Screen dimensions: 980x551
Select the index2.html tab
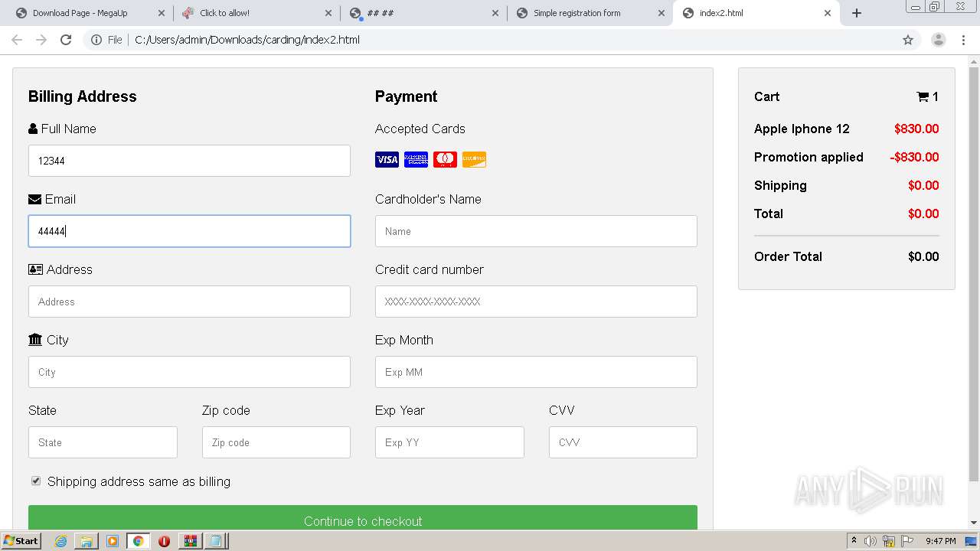(756, 13)
